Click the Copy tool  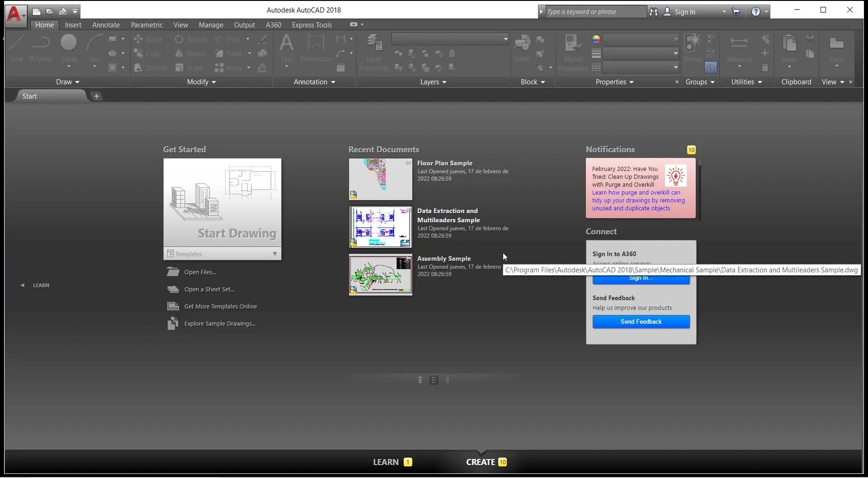pyautogui.click(x=148, y=53)
